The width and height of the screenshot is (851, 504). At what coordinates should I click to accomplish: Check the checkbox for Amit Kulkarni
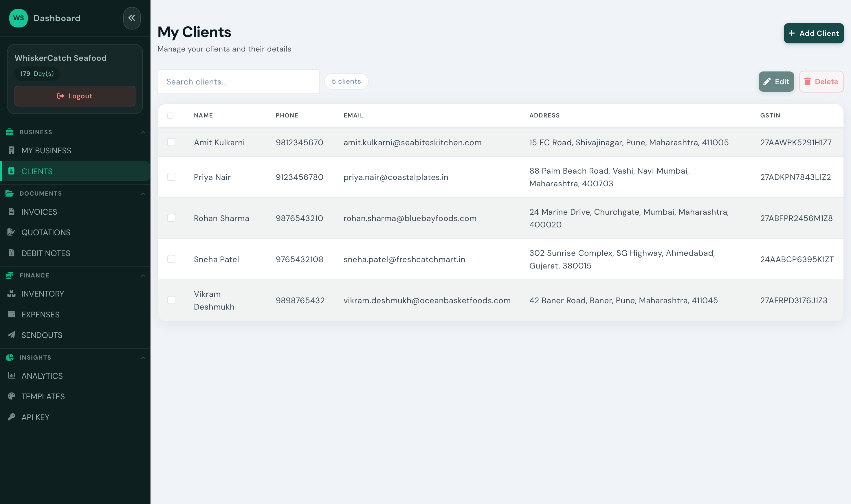click(x=172, y=142)
